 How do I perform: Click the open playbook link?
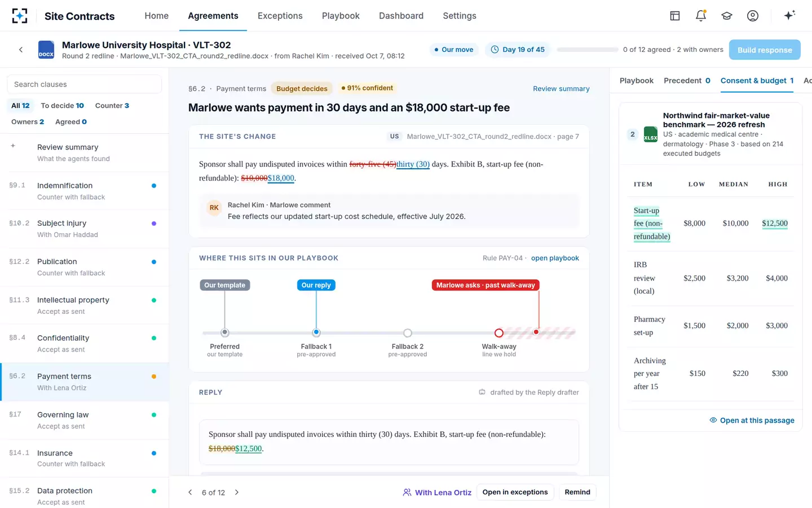555,258
